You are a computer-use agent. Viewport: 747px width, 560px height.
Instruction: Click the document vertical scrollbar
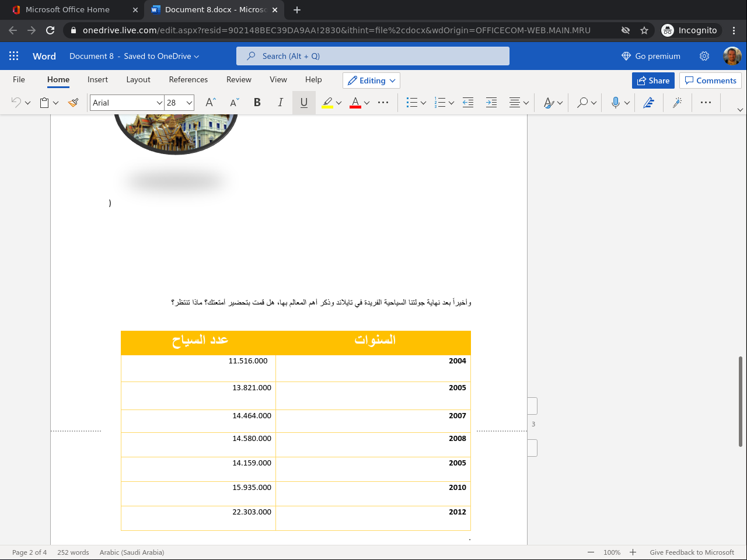pos(741,401)
